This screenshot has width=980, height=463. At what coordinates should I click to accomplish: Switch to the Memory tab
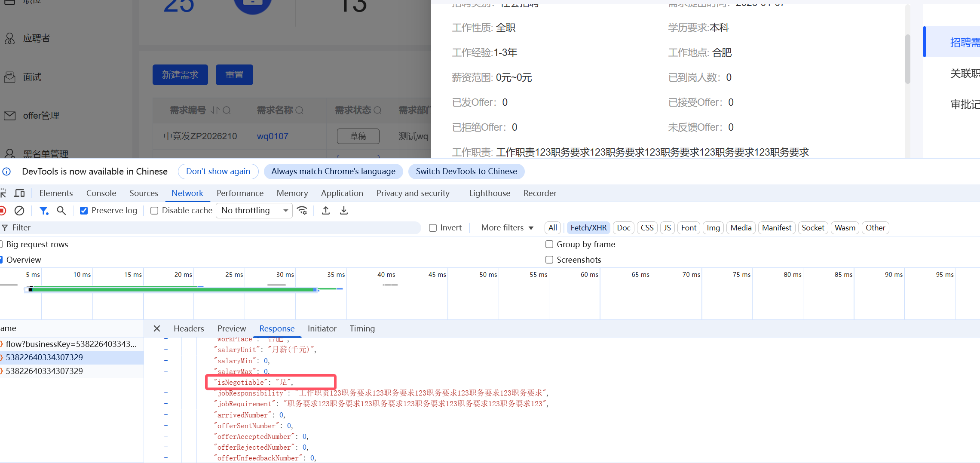coord(292,193)
